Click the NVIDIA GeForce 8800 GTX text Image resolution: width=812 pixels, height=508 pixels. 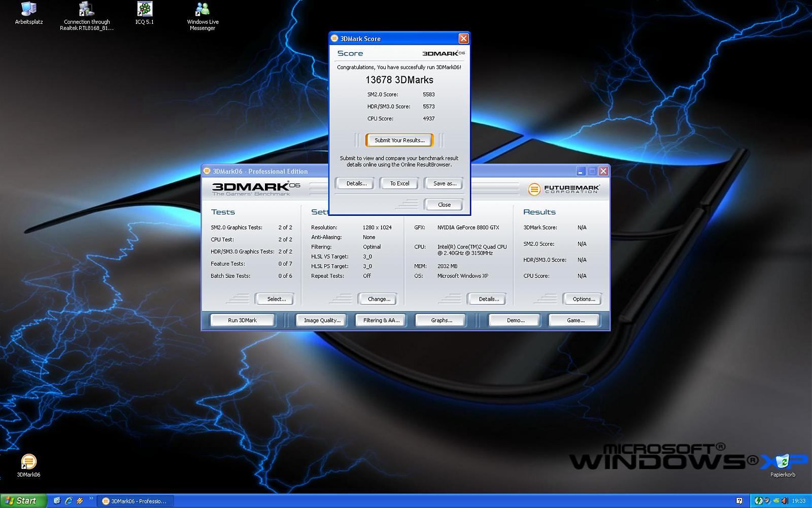pyautogui.click(x=468, y=228)
